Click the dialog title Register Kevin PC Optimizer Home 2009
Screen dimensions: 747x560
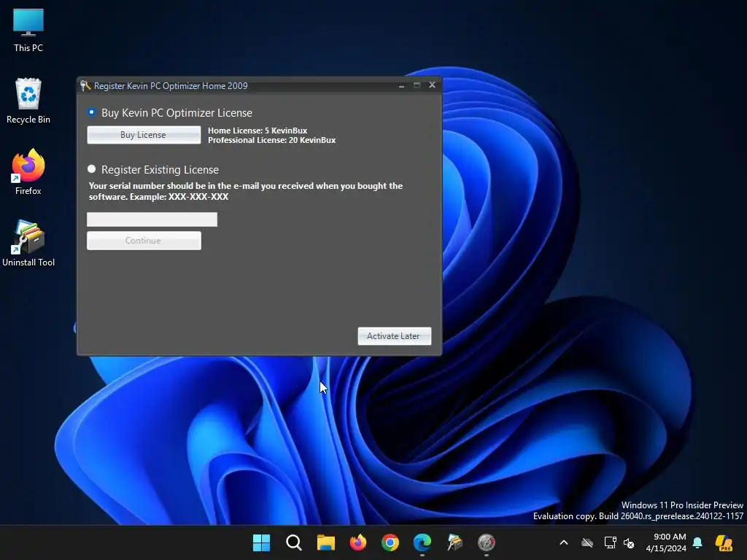click(171, 86)
